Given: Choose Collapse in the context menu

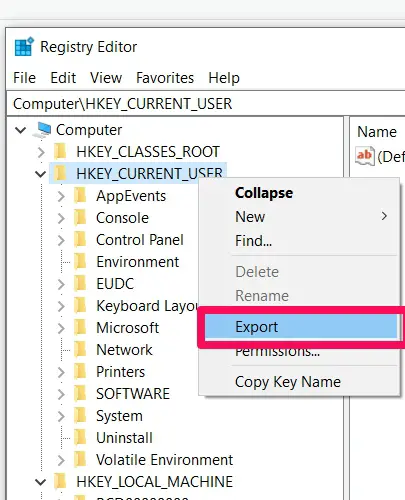Looking at the screenshot, I should (x=299, y=193).
